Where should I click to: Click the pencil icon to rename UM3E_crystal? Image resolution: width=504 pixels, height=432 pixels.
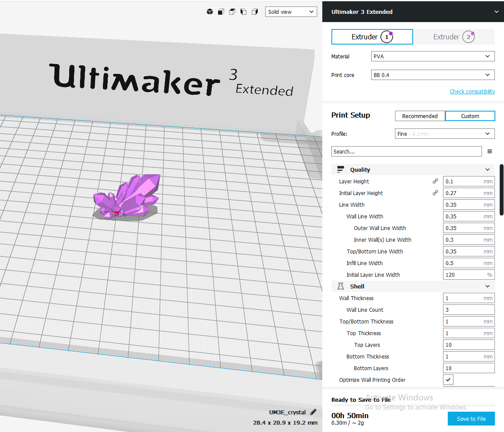coord(313,412)
